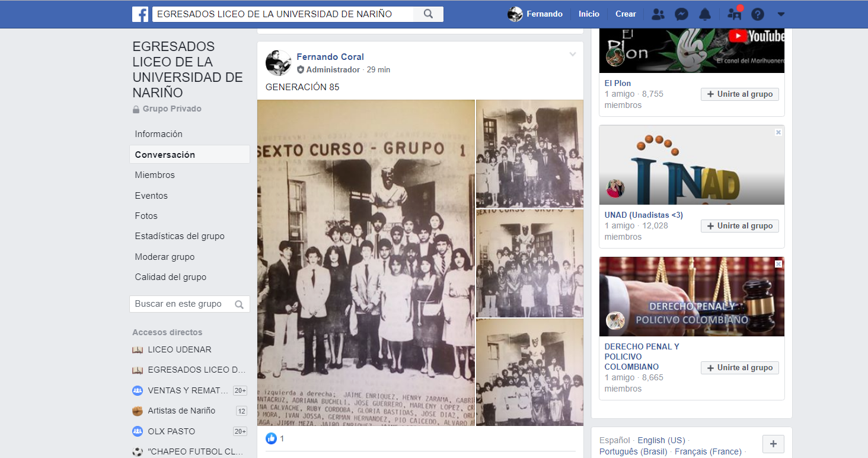
Task: Open Estadísticas del grupo
Action: click(x=180, y=236)
